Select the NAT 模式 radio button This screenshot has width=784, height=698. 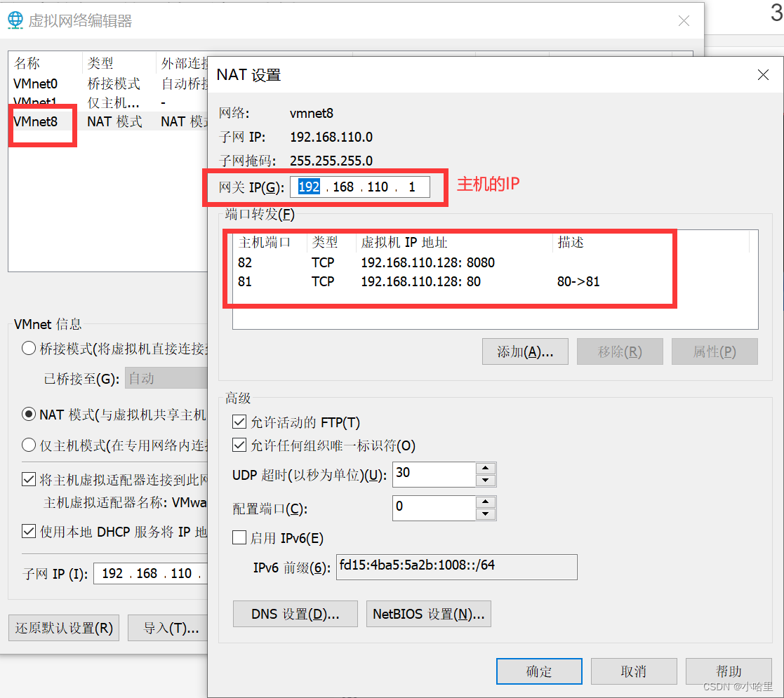[29, 414]
